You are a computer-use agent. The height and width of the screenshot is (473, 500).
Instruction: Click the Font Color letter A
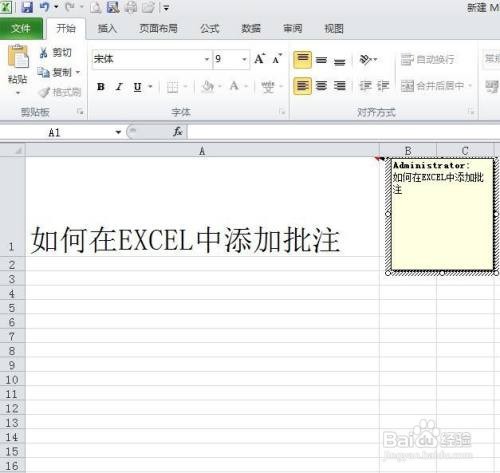234,87
